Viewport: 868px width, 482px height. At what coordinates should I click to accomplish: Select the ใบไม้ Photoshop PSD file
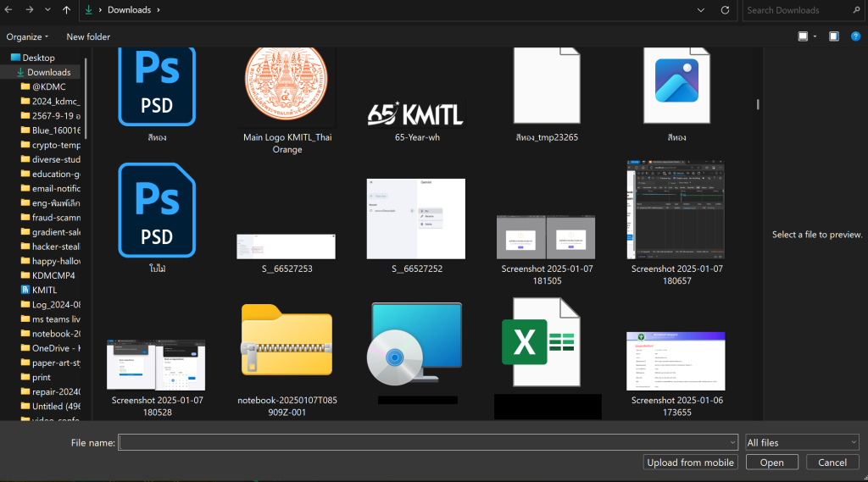click(157, 210)
